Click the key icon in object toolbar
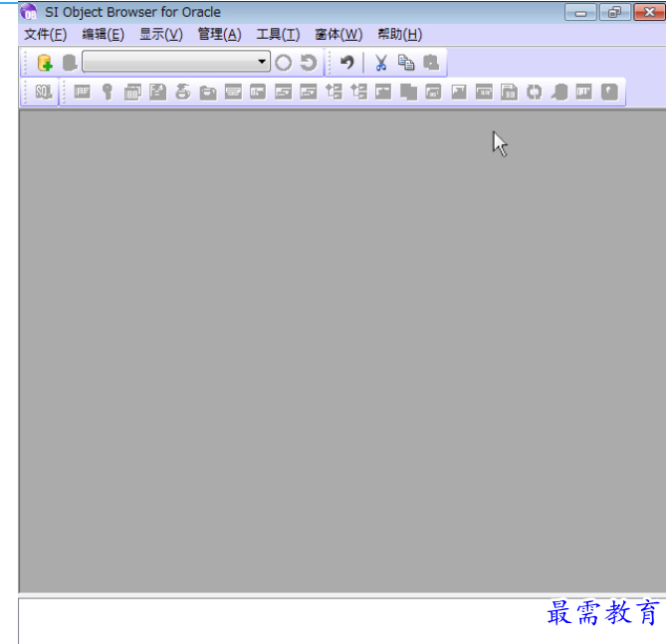This screenshot has height=644, width=668. [108, 92]
